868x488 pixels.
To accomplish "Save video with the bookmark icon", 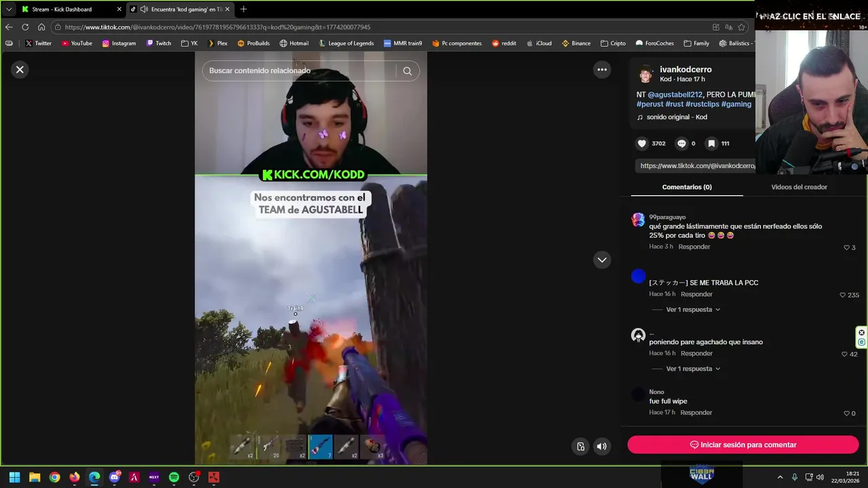I will [x=711, y=144].
